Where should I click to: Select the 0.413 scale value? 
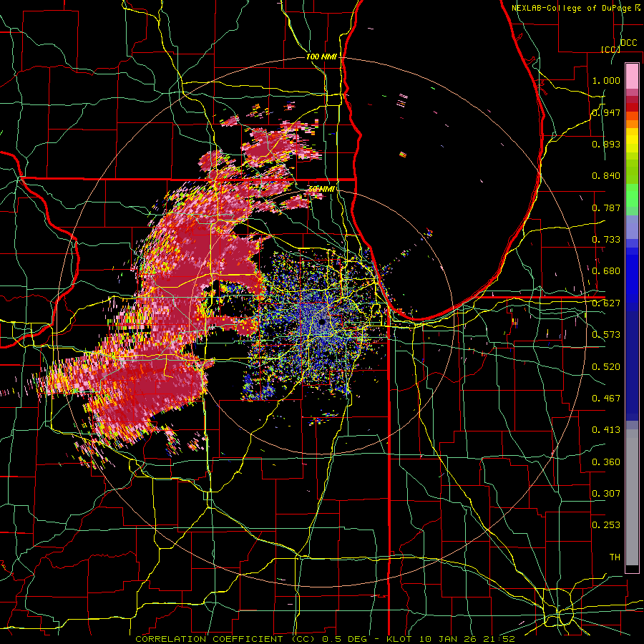[606, 430]
